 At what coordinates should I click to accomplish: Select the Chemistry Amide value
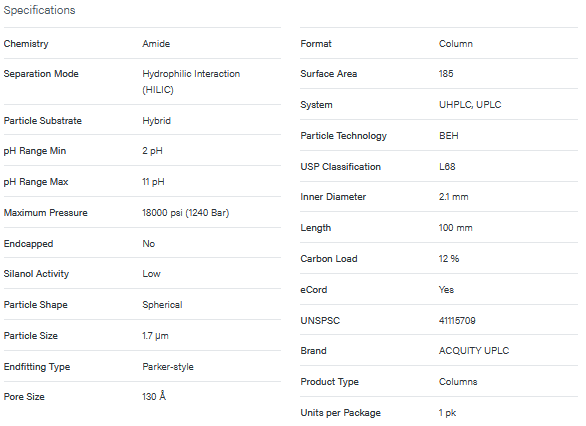[156, 44]
